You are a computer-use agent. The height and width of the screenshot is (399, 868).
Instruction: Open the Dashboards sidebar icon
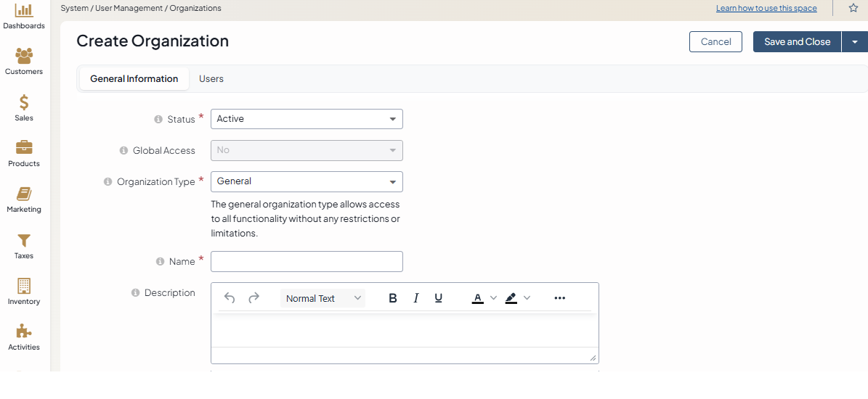(x=24, y=11)
